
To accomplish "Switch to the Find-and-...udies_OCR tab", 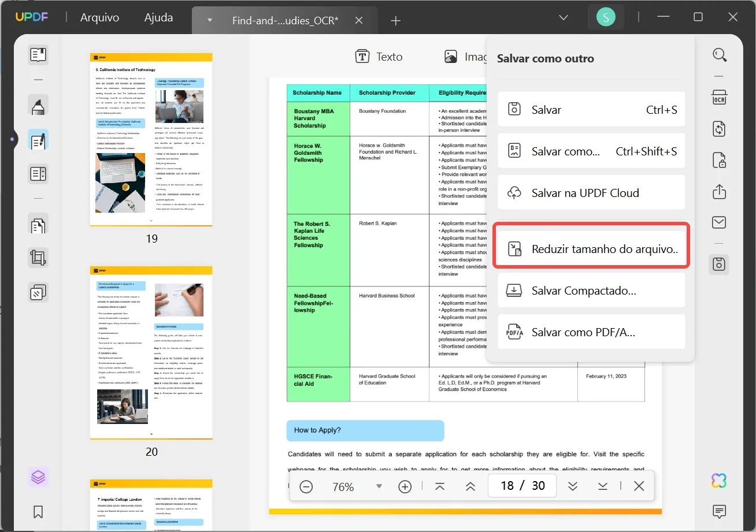I will [286, 20].
